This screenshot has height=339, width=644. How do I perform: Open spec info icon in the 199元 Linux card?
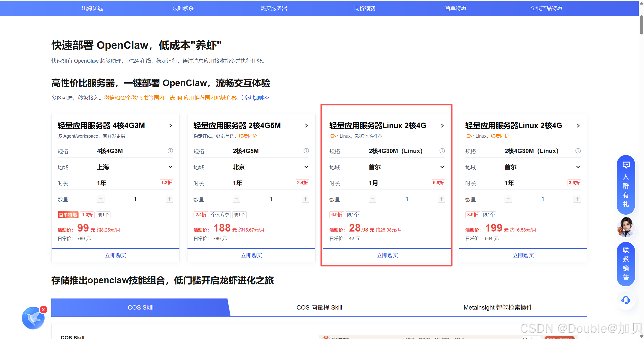coord(578,151)
